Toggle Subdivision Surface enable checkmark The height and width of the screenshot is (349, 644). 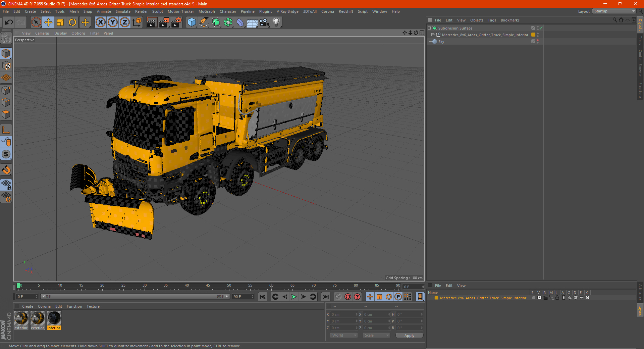541,28
